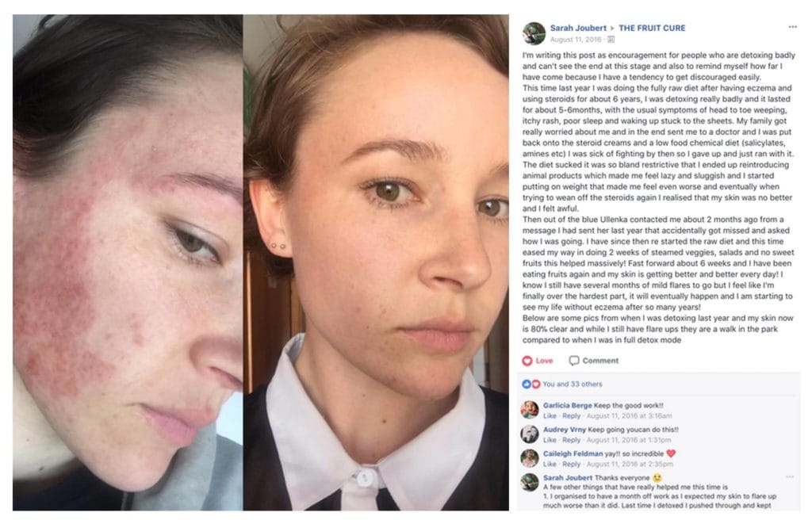Open Garlicia Berge's commenter avatar
The image size is (812, 524).
tap(530, 410)
